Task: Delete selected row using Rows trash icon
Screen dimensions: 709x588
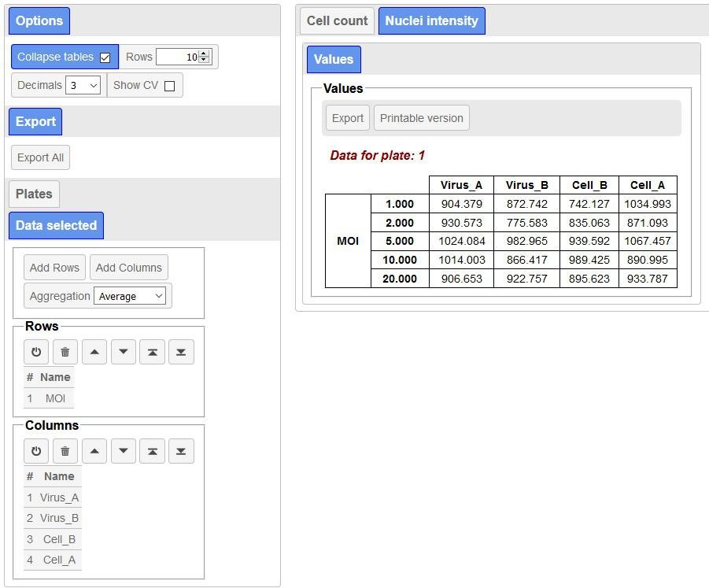Action: click(65, 352)
